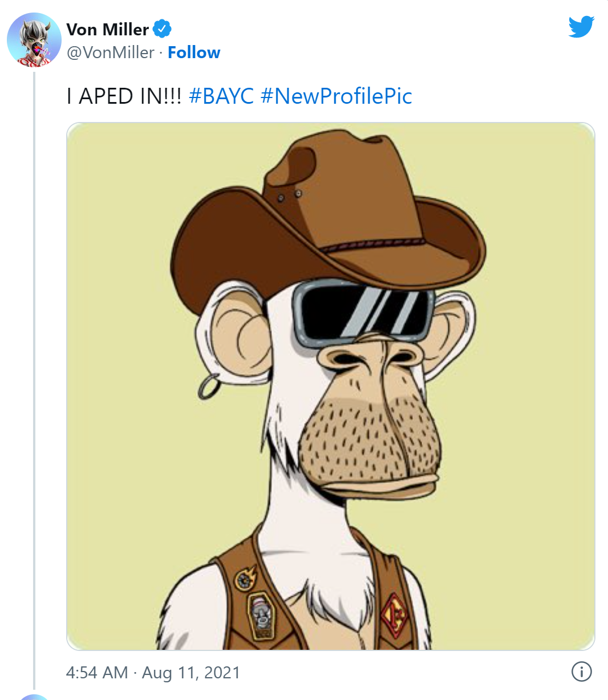
Task: Open the #BAYC hashtag
Action: (x=221, y=96)
